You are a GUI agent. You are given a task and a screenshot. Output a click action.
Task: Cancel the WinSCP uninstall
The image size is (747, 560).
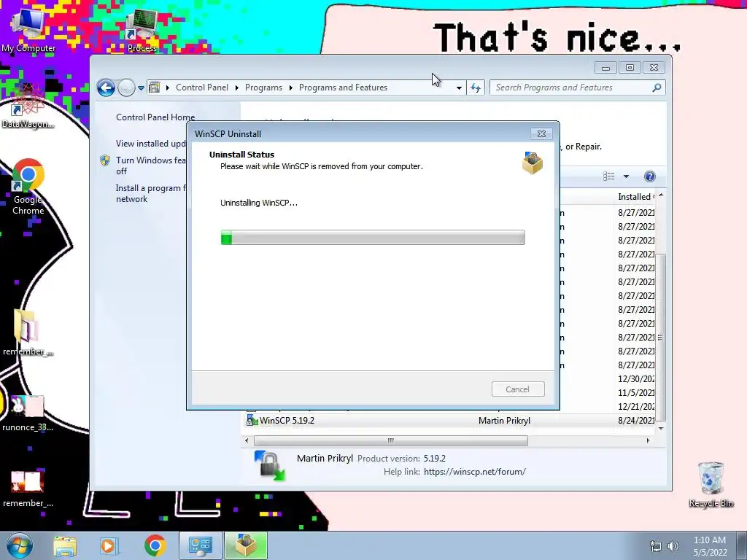point(518,389)
